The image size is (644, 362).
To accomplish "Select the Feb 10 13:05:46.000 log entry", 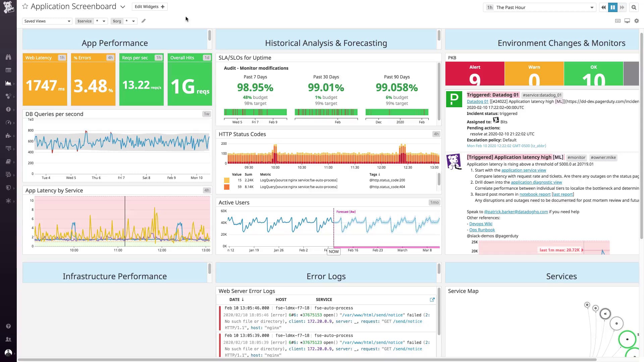I will [326, 318].
